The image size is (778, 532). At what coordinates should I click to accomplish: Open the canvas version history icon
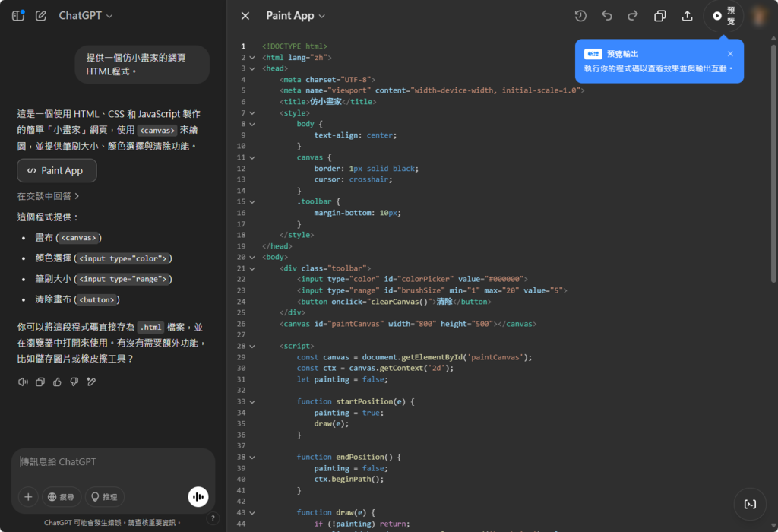click(x=580, y=16)
